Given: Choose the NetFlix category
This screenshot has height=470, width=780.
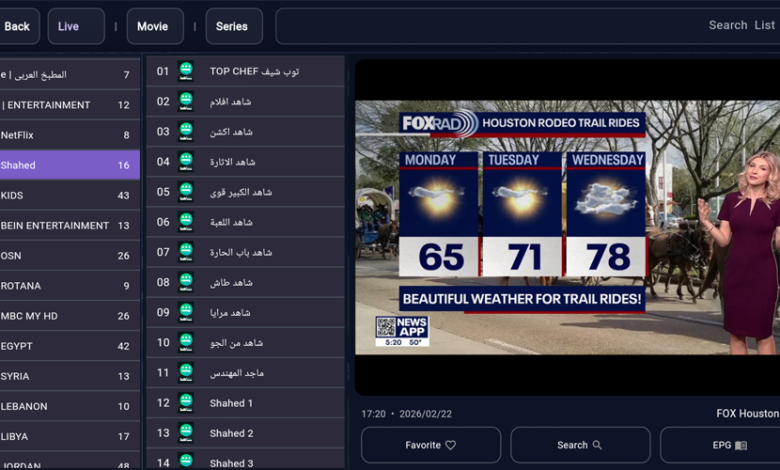Looking at the screenshot, I should (70, 135).
